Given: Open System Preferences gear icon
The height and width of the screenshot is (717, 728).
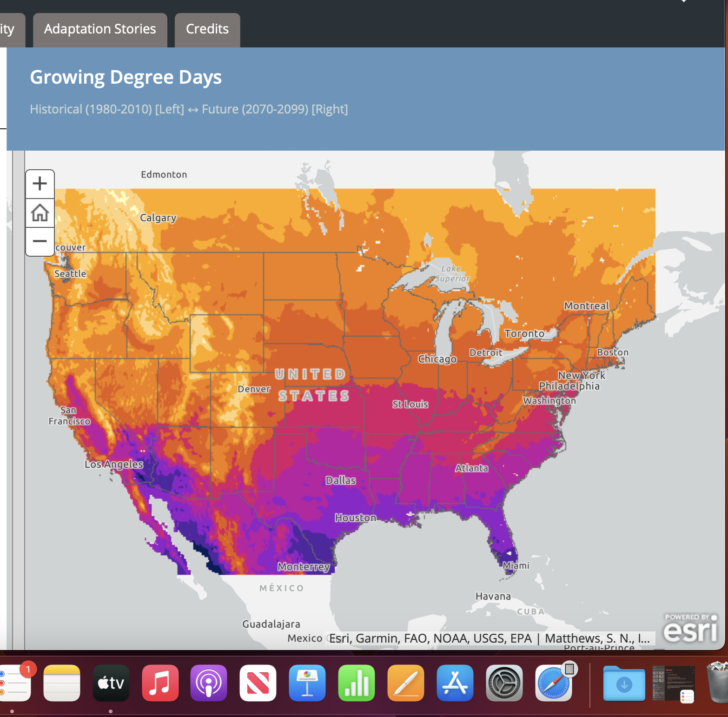Looking at the screenshot, I should point(504,683).
